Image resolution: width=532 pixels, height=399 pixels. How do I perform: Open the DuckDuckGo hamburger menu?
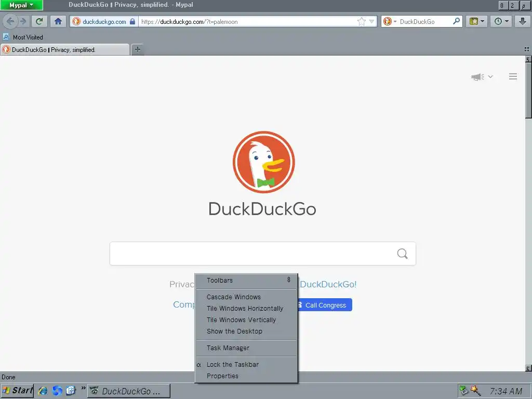coord(513,76)
